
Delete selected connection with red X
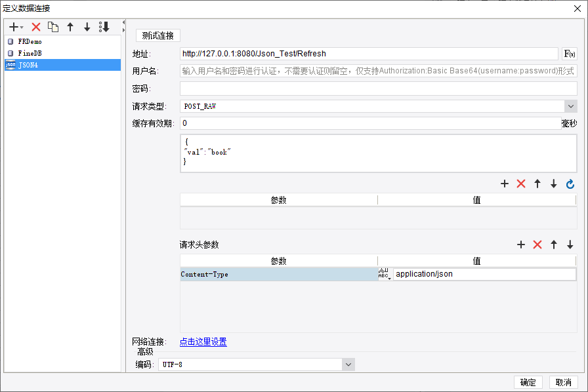pyautogui.click(x=36, y=27)
